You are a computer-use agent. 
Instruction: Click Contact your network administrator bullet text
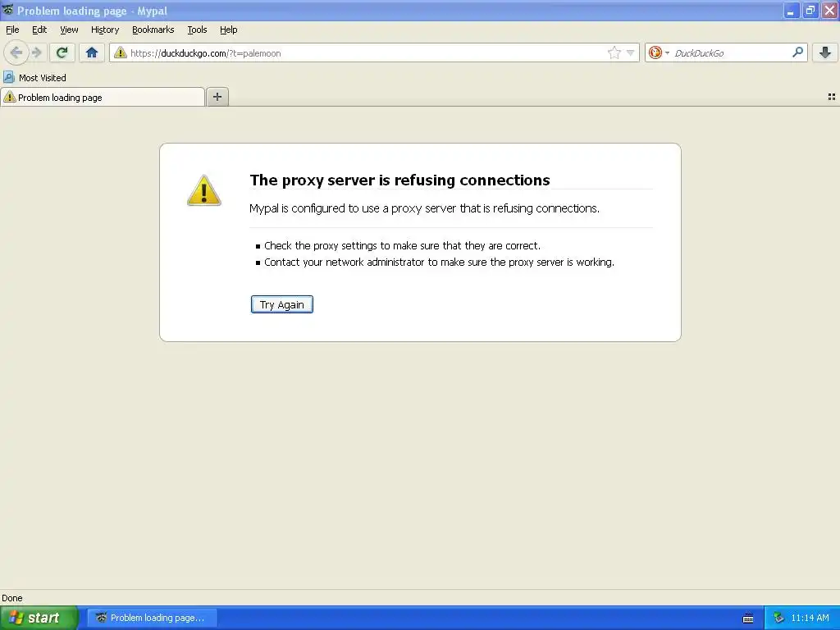click(440, 262)
